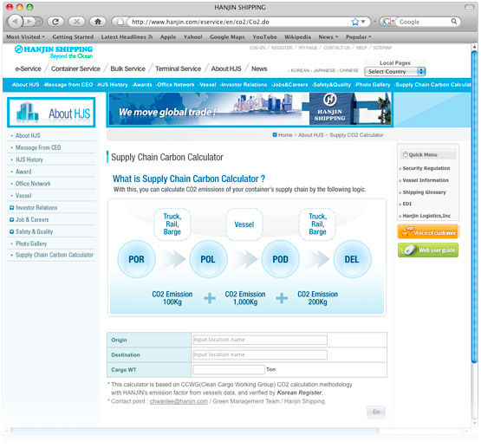The width and height of the screenshot is (481, 448).
Task: Click the We move global trade banner
Action: 250,109
